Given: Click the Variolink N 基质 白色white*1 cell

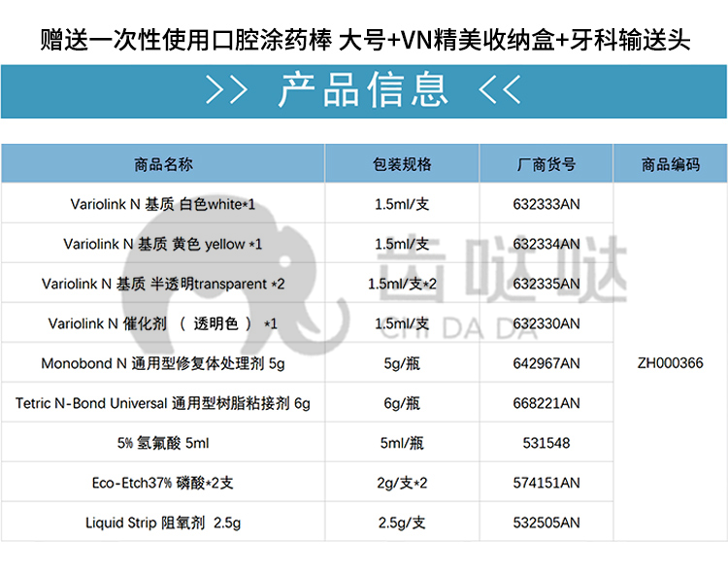Looking at the screenshot, I should 163,204.
